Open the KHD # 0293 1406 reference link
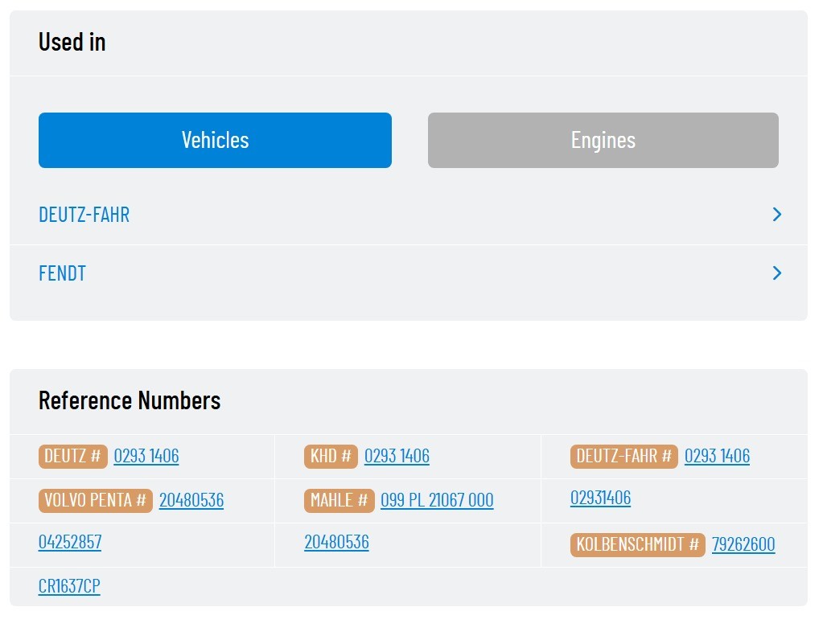 click(x=397, y=456)
